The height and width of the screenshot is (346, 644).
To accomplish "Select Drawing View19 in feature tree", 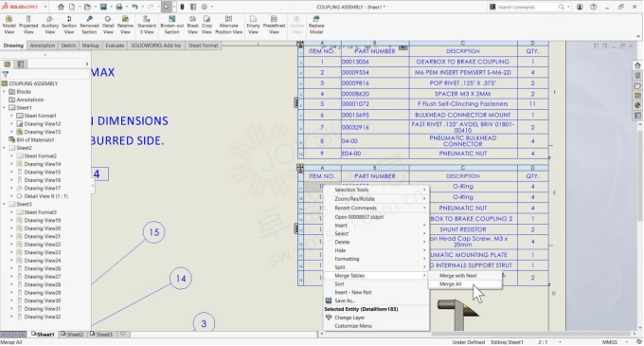I will pos(43,220).
